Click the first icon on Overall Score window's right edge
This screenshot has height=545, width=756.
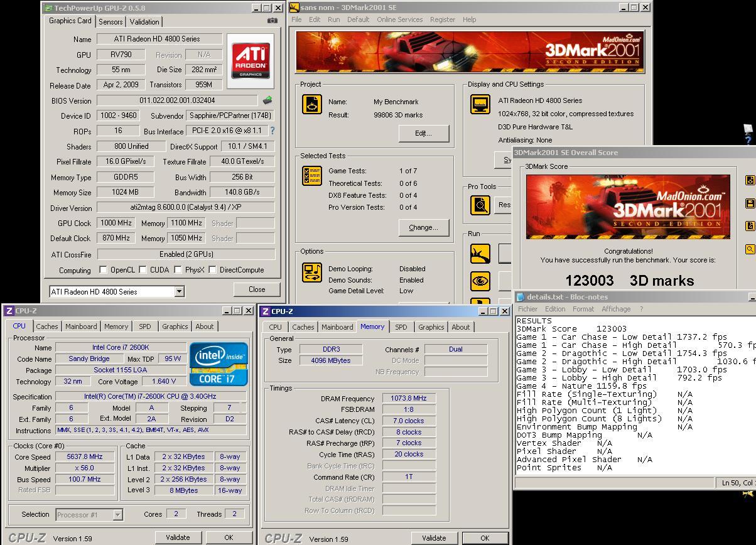click(x=750, y=180)
